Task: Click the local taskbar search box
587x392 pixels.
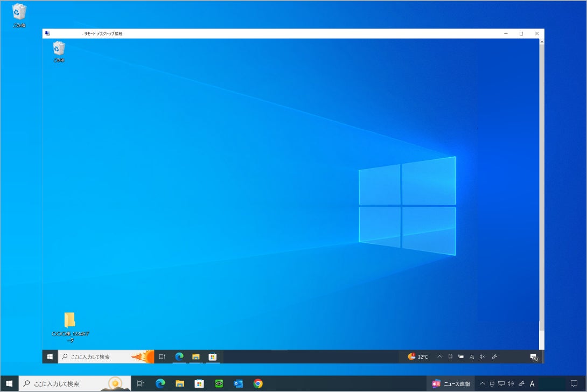Action: tap(75, 384)
